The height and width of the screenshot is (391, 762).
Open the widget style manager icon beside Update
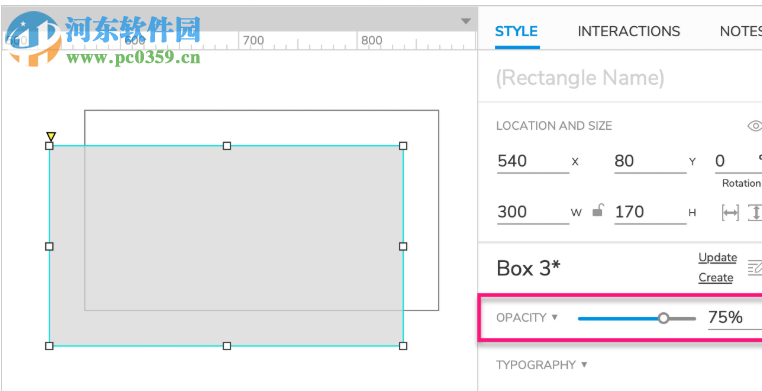[x=755, y=267]
